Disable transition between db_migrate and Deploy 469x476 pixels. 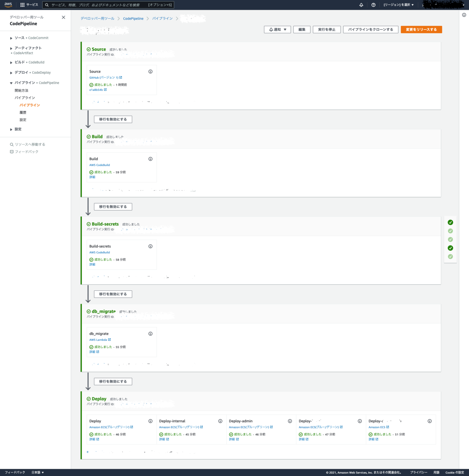[113, 382]
